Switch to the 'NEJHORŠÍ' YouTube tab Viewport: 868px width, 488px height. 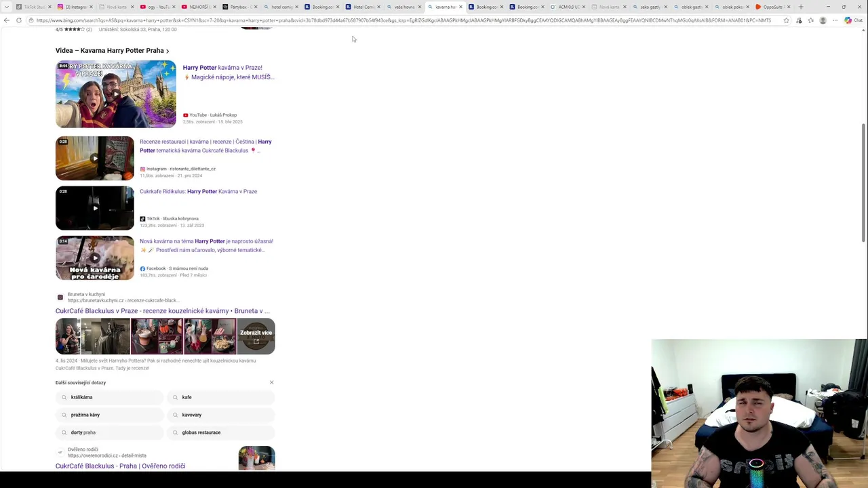(198, 7)
